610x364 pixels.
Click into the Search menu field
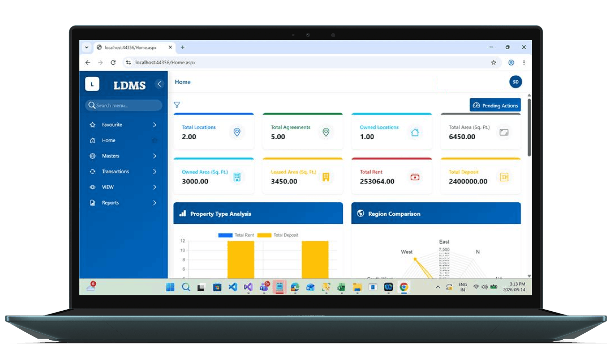point(123,105)
